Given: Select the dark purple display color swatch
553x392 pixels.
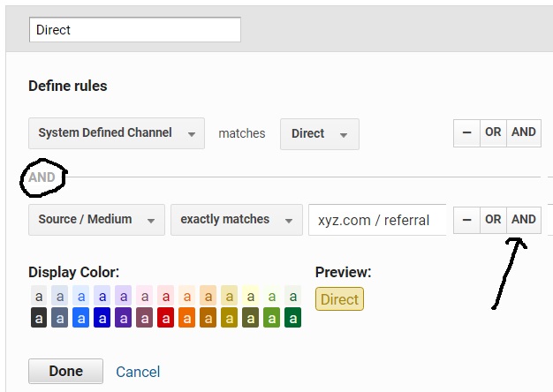Looking at the screenshot, I should click(x=124, y=318).
